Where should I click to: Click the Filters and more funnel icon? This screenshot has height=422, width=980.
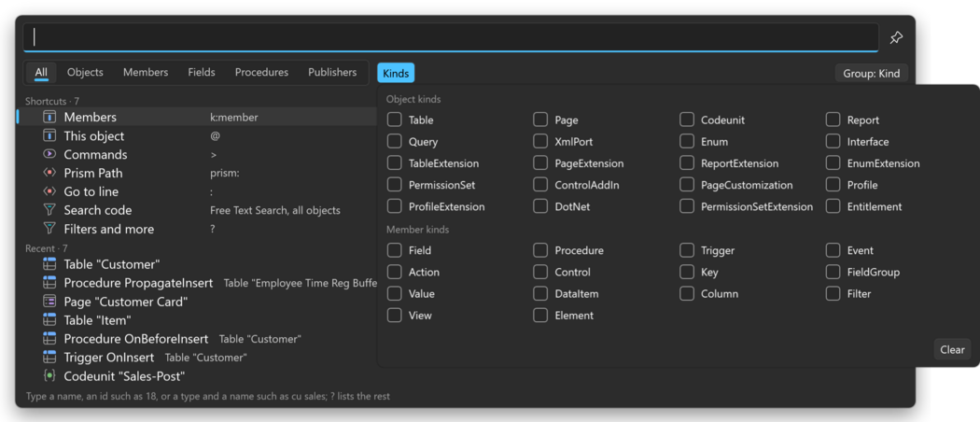(49, 229)
